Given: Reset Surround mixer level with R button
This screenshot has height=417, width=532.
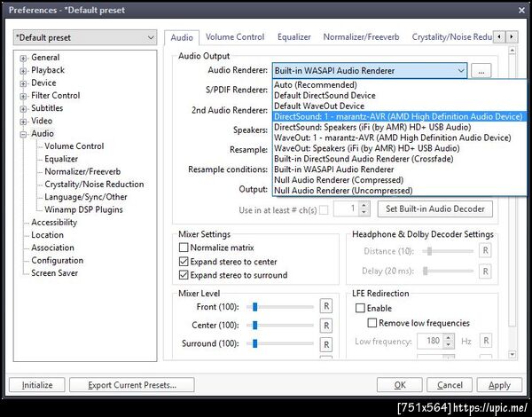Looking at the screenshot, I should (326, 344).
